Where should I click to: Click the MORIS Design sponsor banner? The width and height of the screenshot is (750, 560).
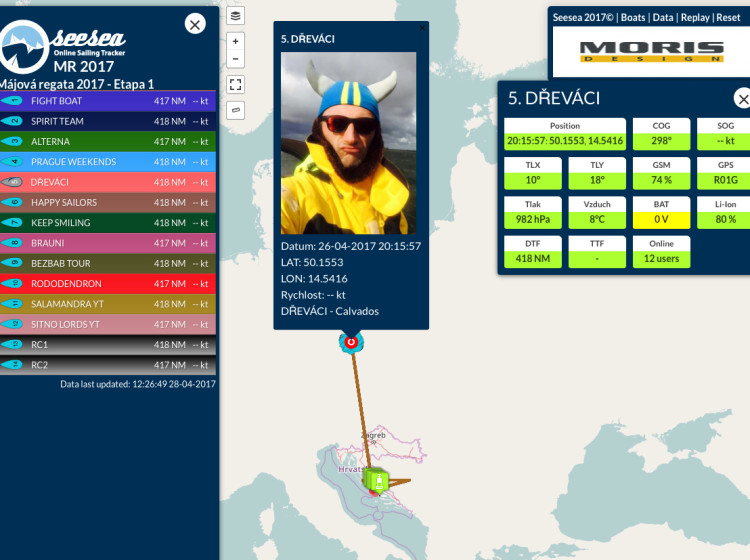tap(651, 52)
